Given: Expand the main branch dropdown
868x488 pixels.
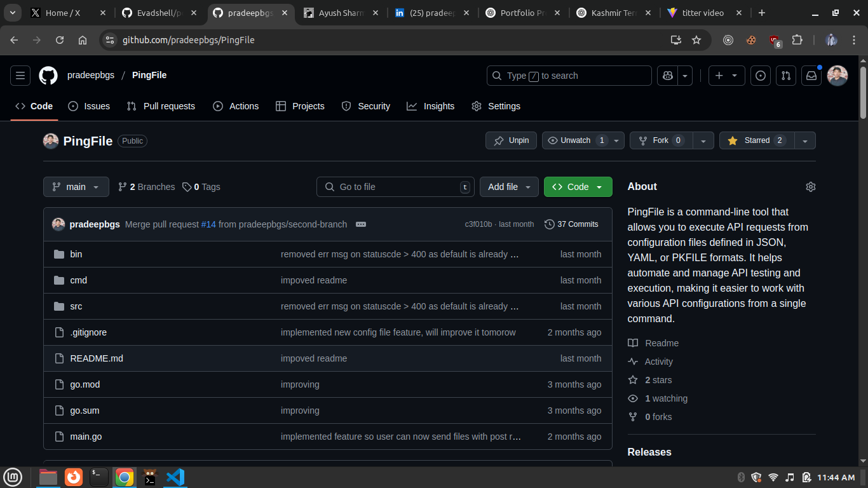Looking at the screenshot, I should 76,187.
